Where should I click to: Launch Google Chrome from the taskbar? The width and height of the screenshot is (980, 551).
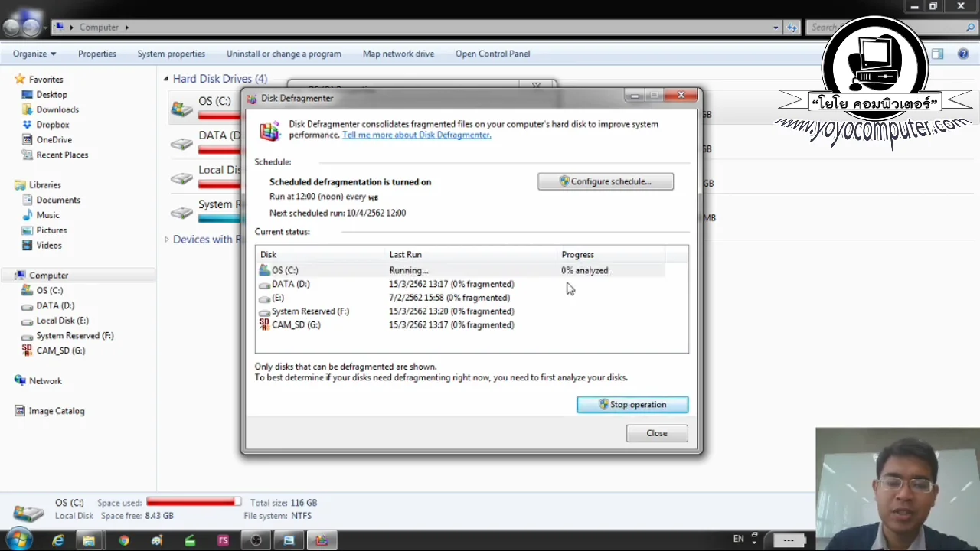coord(124,540)
